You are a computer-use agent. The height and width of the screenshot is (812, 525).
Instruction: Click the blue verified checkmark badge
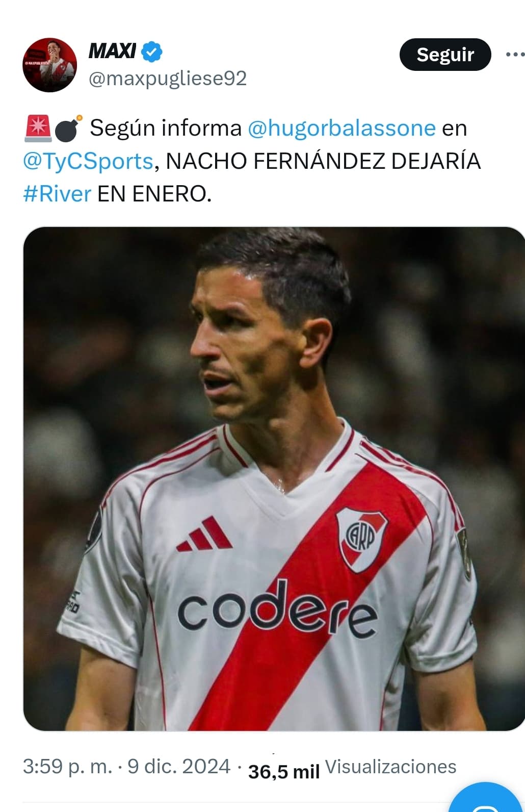pos(152,52)
